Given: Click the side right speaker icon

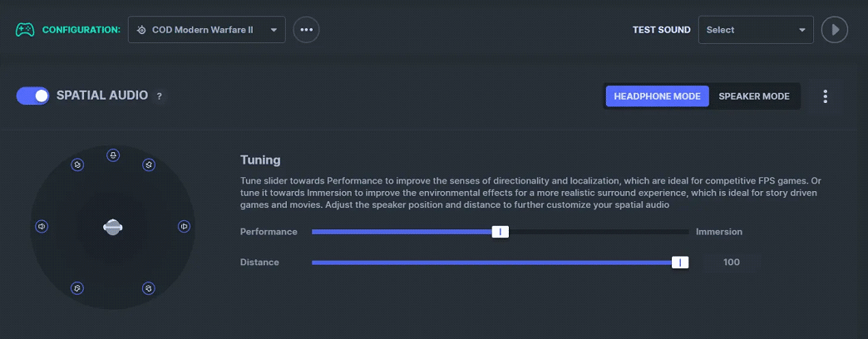Looking at the screenshot, I should [185, 226].
